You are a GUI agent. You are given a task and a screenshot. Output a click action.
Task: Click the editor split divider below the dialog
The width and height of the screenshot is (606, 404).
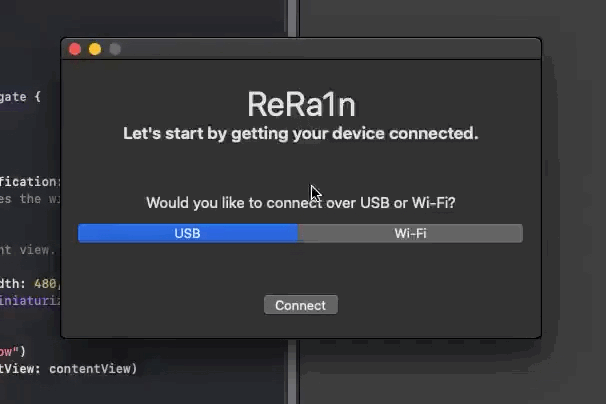[292, 372]
